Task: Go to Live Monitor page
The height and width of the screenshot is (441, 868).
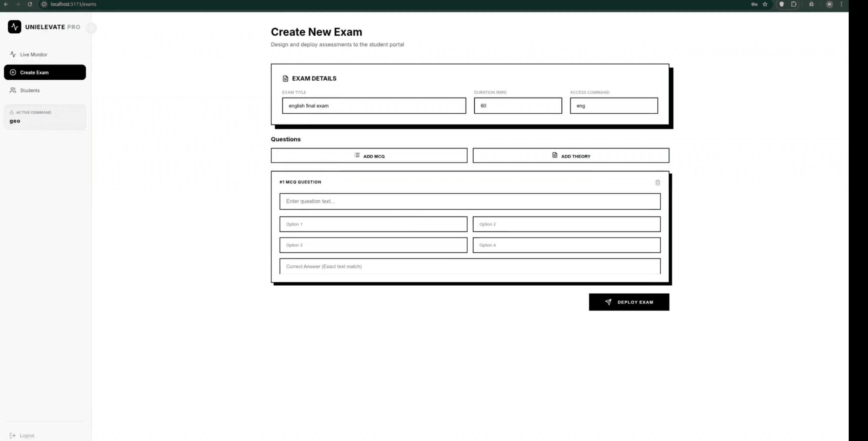Action: pos(34,54)
